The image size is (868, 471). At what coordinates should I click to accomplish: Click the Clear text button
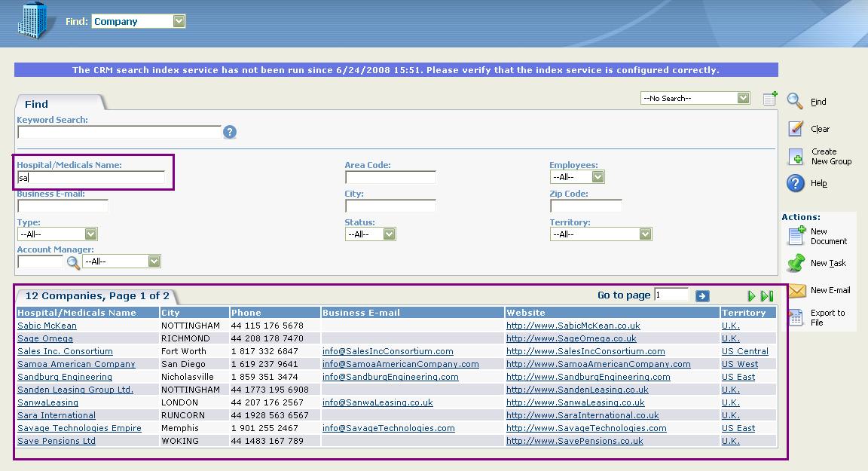(820, 129)
